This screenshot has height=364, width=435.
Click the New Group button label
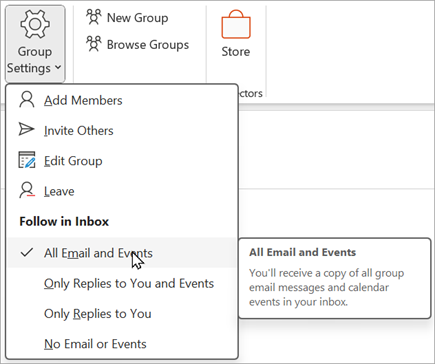(x=137, y=18)
